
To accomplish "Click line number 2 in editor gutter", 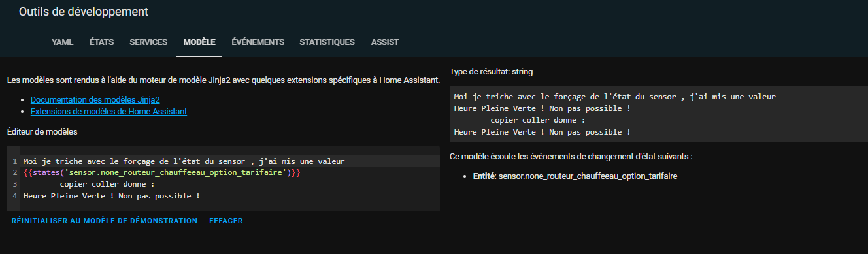I will point(14,172).
